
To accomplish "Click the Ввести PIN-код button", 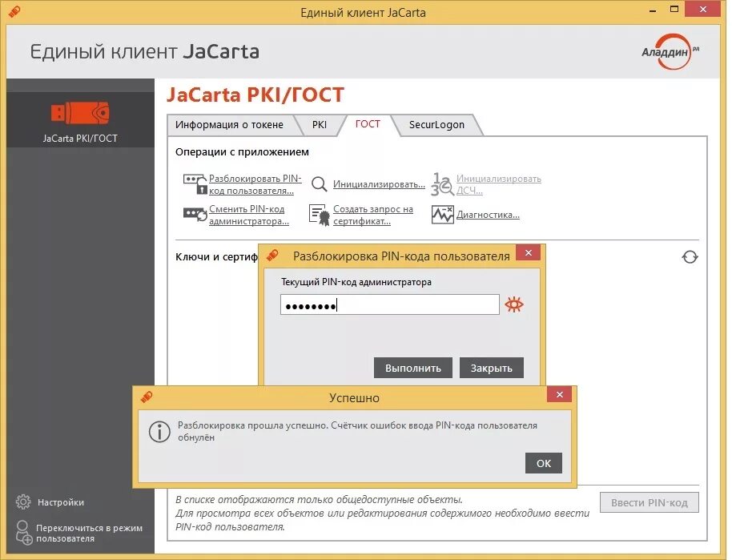I will click(650, 502).
